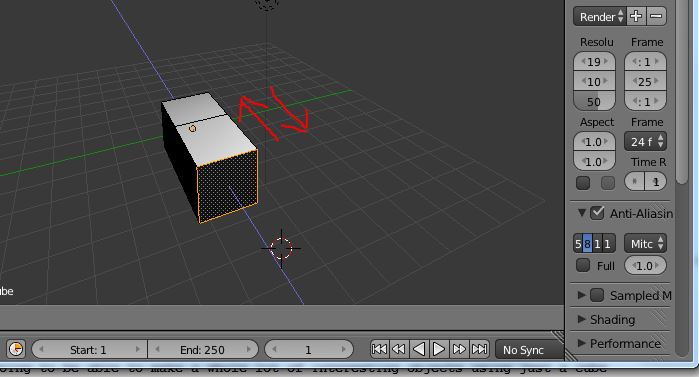Select 16 anti-aliasing samples, fourth sample button
This screenshot has width=699, height=377.
click(x=609, y=244)
